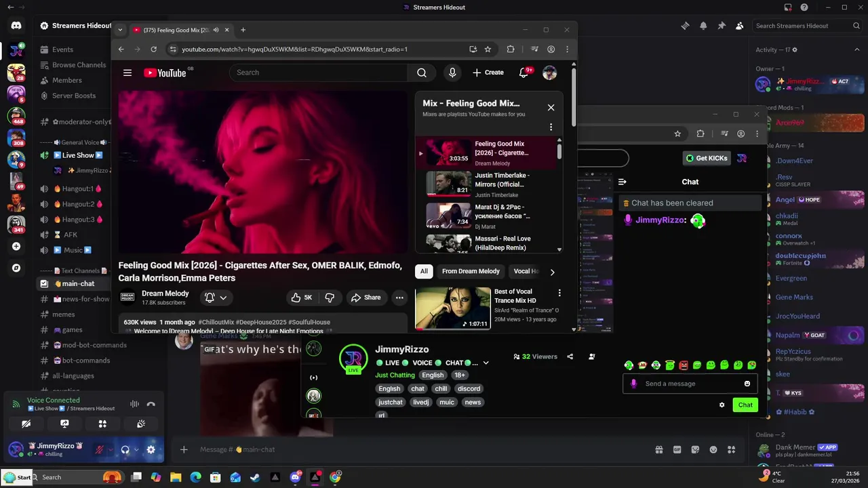
Task: Select the All filter chip
Action: click(x=424, y=271)
